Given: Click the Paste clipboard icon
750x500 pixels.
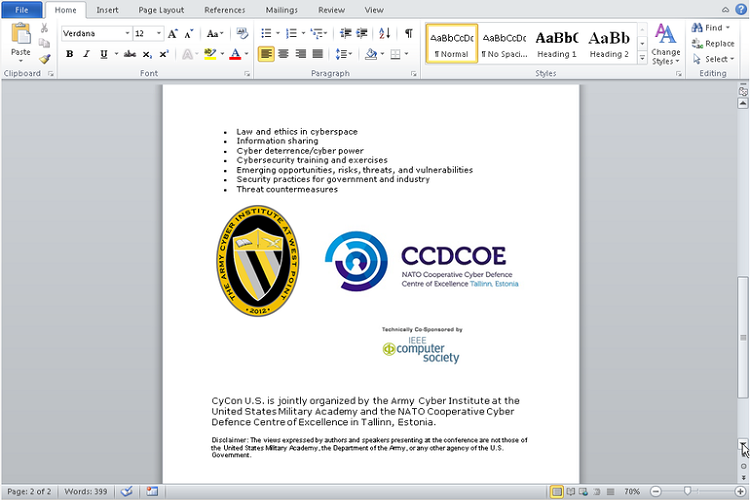Looking at the screenshot, I should [21, 35].
